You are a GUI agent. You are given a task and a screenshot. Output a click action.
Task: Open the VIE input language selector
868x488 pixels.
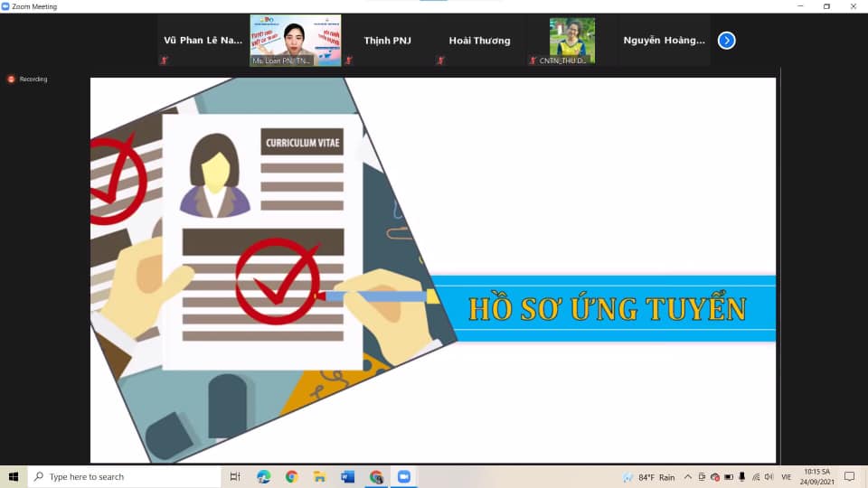[x=786, y=476]
